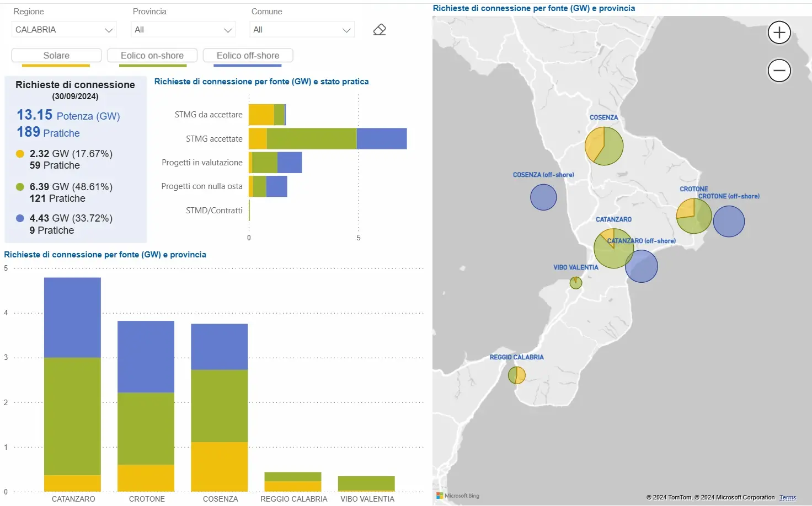
Task: Click the COSENZA pie chart on map
Action: click(604, 146)
